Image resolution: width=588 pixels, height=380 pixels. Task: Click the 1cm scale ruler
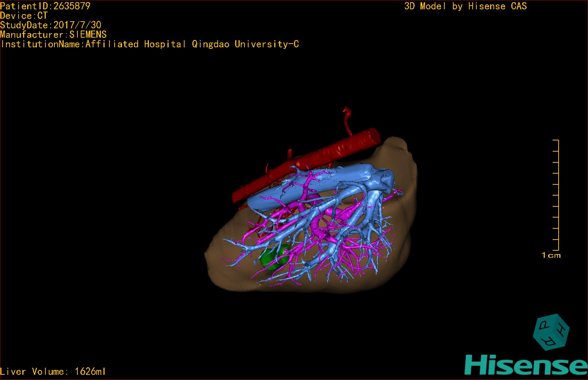556,195
